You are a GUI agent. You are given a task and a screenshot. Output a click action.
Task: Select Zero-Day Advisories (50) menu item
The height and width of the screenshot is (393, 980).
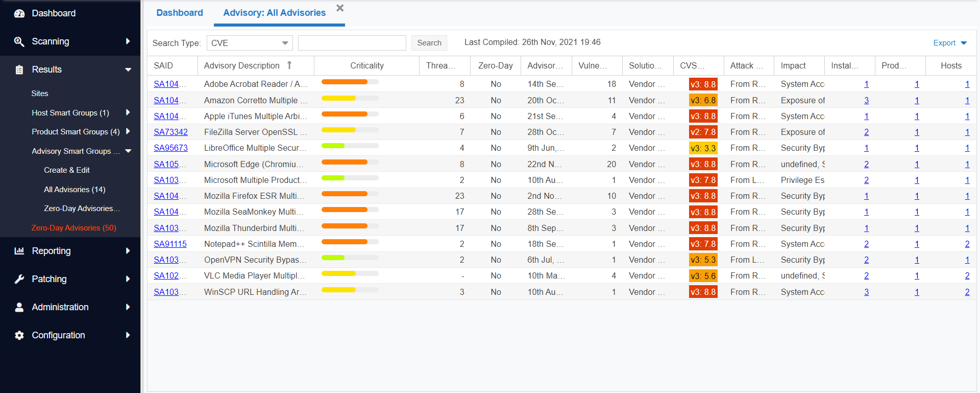coord(74,228)
